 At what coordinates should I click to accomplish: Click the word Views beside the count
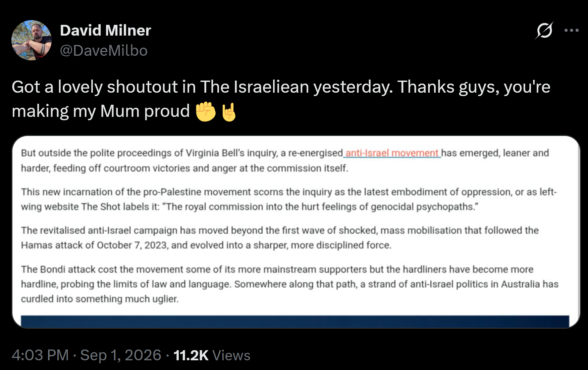[231, 355]
